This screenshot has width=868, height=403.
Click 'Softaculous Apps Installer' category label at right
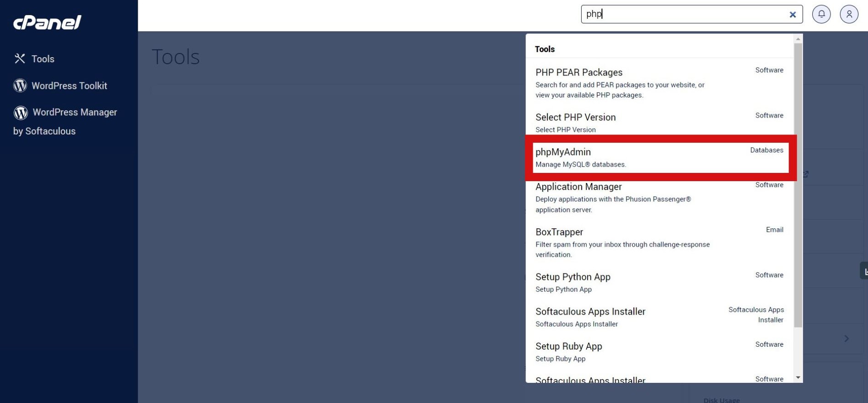(756, 315)
